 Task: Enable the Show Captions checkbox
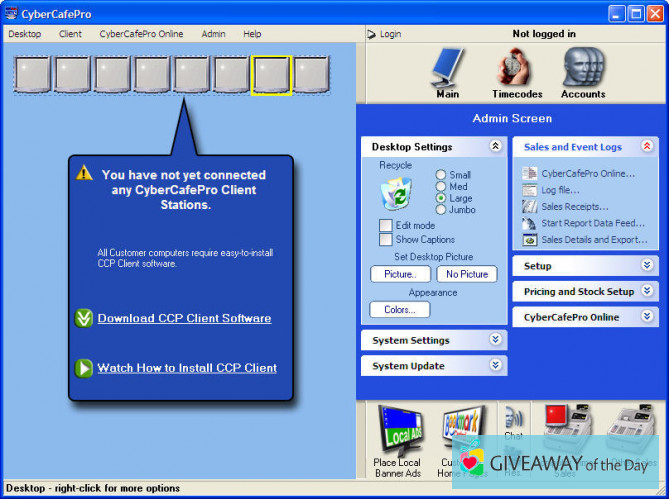point(386,240)
